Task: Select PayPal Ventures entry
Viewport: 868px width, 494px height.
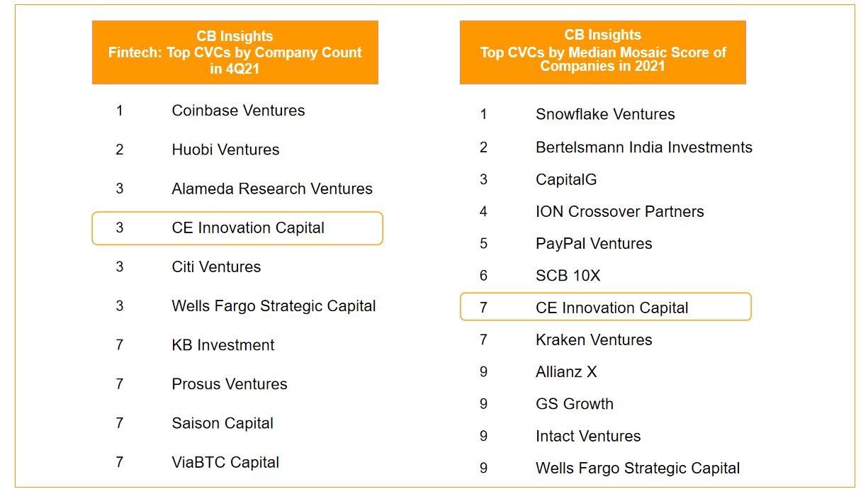Action: tap(593, 244)
